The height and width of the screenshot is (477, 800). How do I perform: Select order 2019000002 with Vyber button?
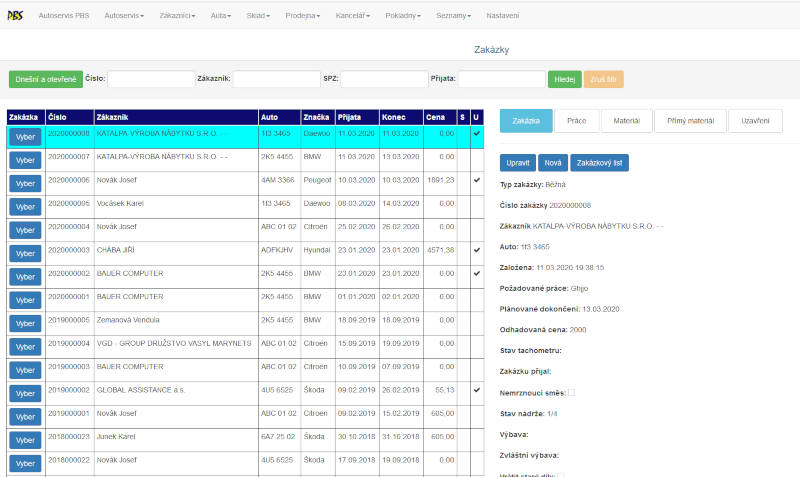click(x=25, y=394)
